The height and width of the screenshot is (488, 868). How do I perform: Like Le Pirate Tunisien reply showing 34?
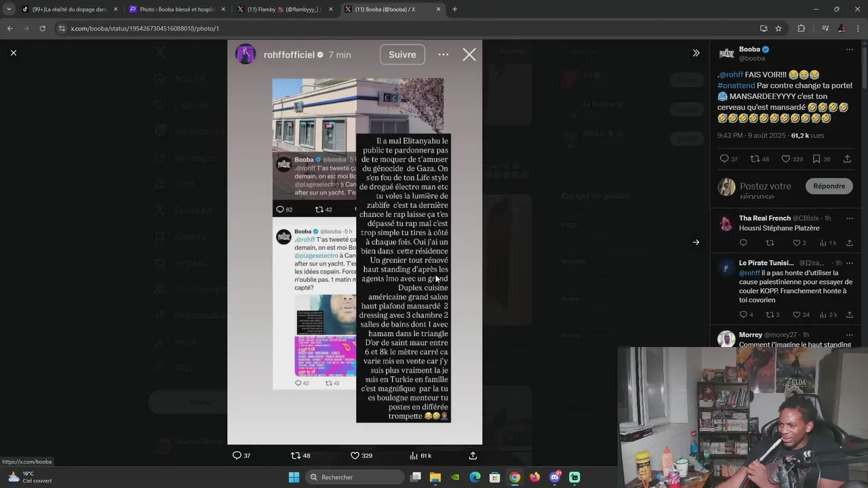796,314
